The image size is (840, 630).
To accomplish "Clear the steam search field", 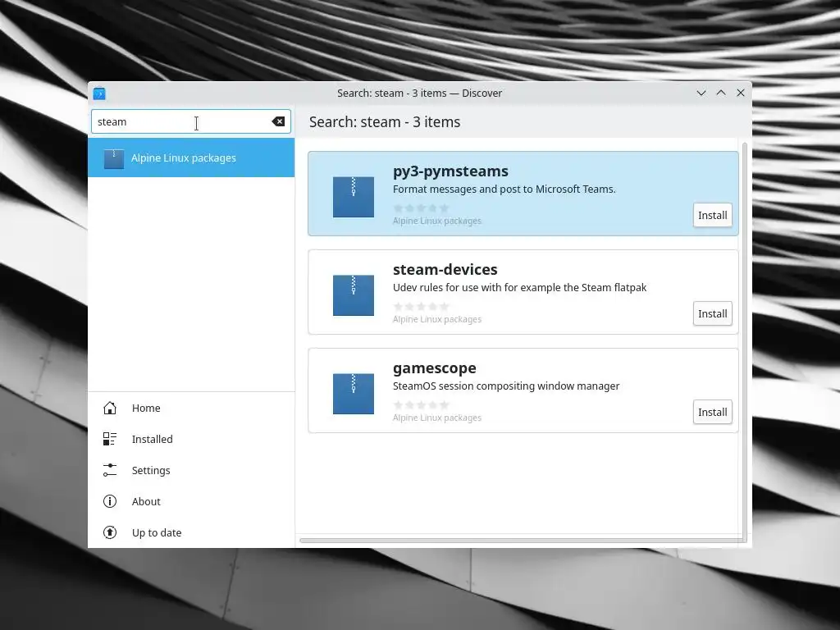I will pyautogui.click(x=278, y=121).
